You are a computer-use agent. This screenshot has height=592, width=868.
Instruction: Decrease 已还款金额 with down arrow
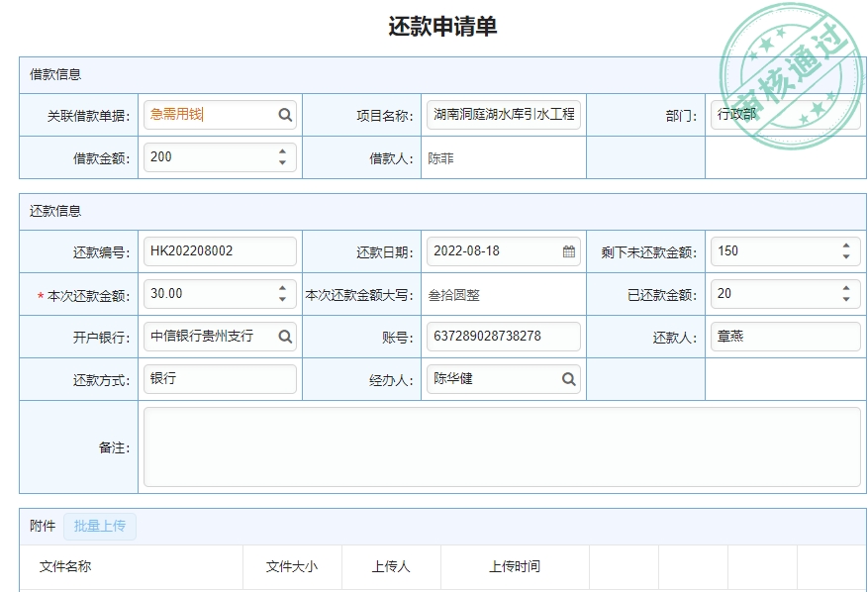click(846, 299)
